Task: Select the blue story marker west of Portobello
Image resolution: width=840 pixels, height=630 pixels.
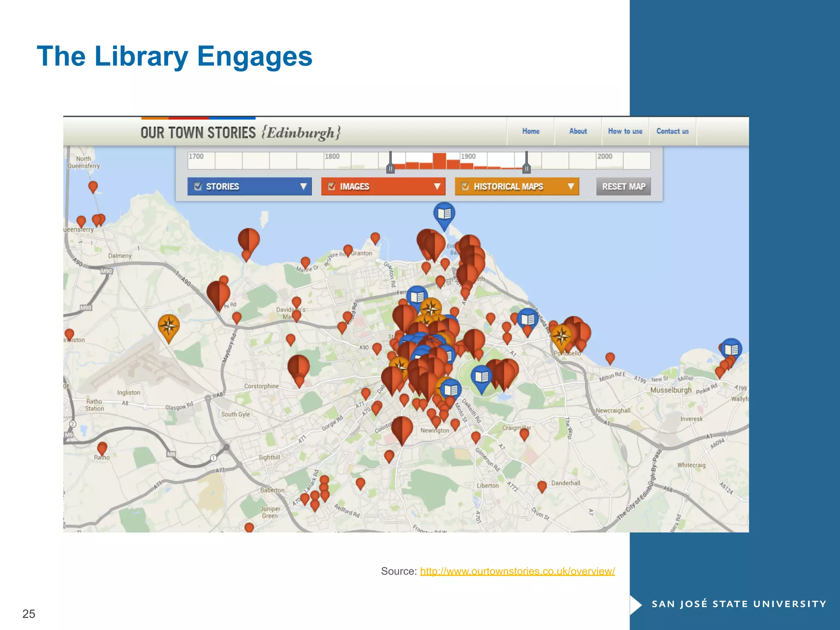Action: click(x=528, y=320)
